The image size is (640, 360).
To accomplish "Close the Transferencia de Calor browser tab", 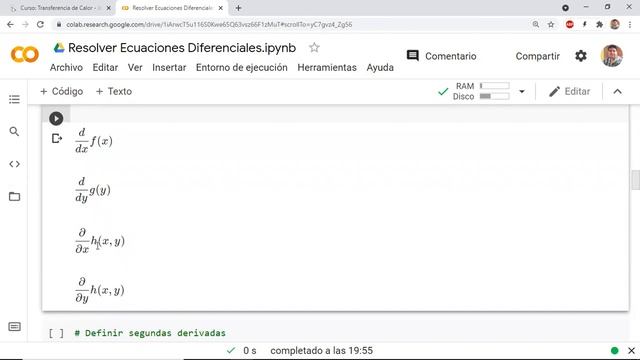I will (x=109, y=8).
